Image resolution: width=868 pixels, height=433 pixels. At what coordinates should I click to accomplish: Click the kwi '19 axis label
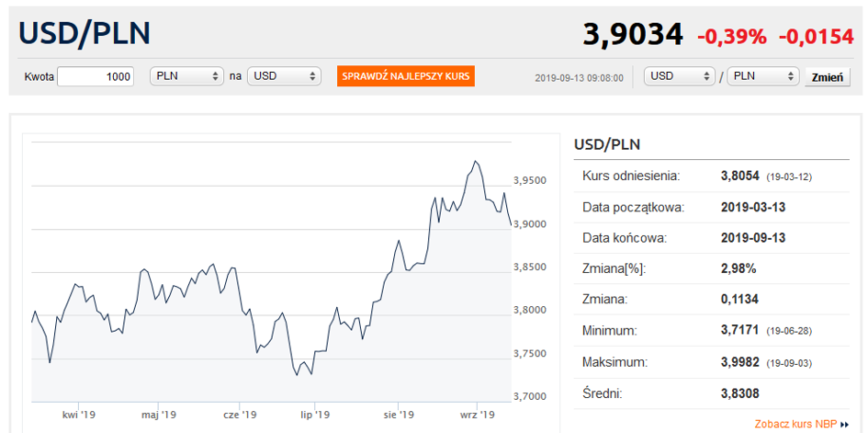click(79, 414)
